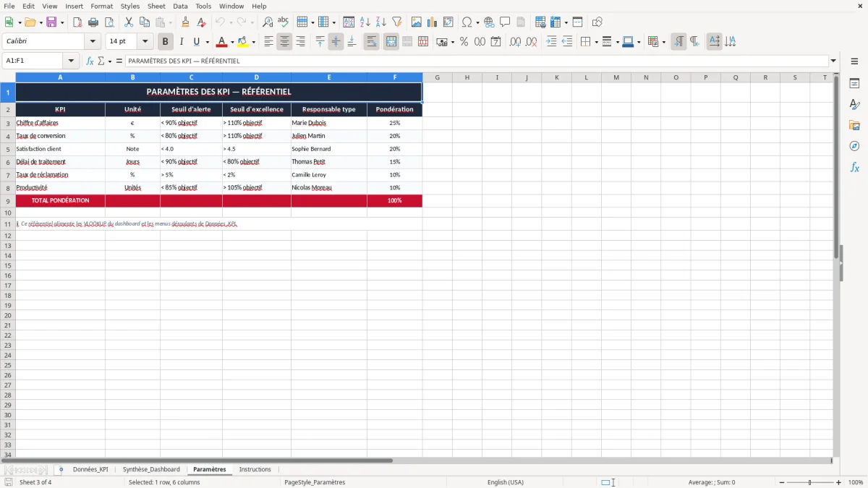Expand the Name Box dropdown

click(x=71, y=61)
